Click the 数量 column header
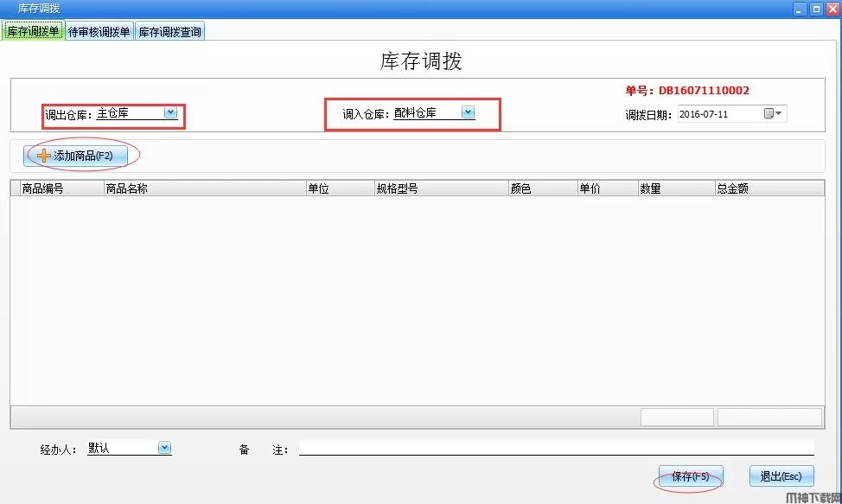Viewport: 842px width, 504px height. 677,188
